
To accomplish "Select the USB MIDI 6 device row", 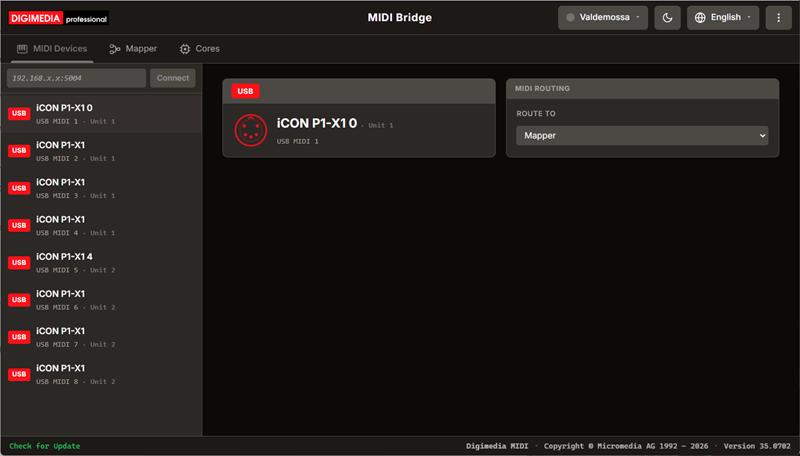I will click(102, 300).
